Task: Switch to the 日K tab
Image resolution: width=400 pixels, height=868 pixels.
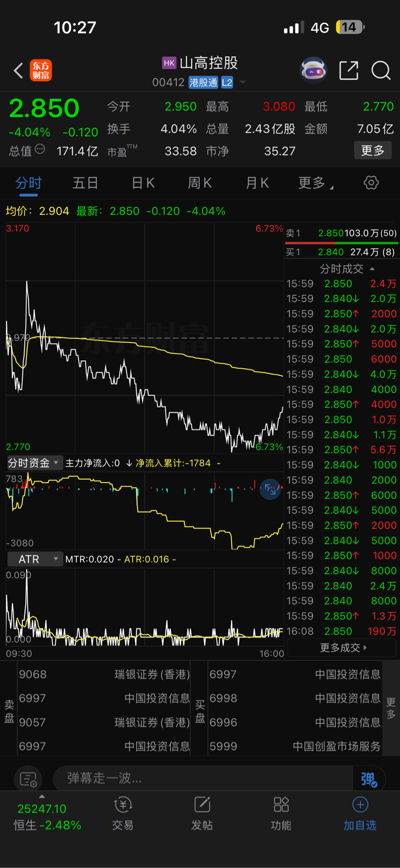Action: coord(143,183)
